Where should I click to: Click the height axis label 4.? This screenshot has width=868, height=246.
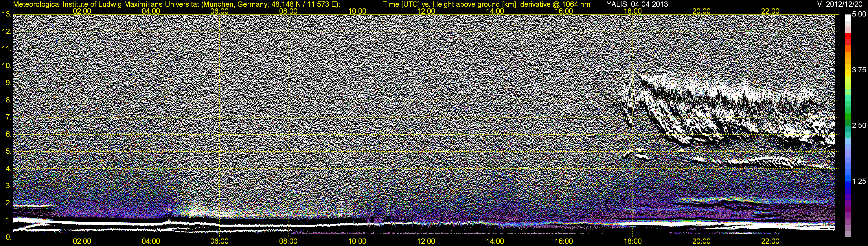[8, 169]
